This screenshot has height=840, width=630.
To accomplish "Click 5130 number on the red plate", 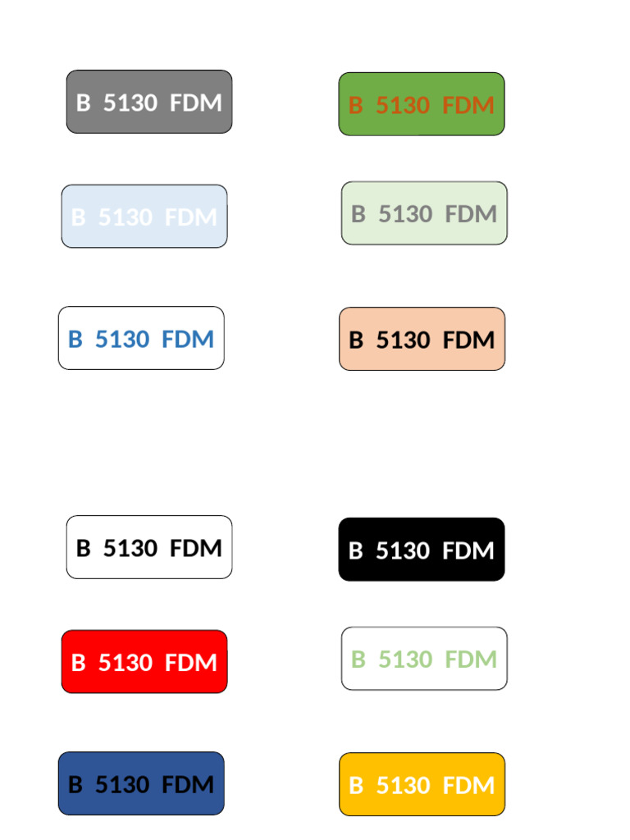I will (x=126, y=663).
